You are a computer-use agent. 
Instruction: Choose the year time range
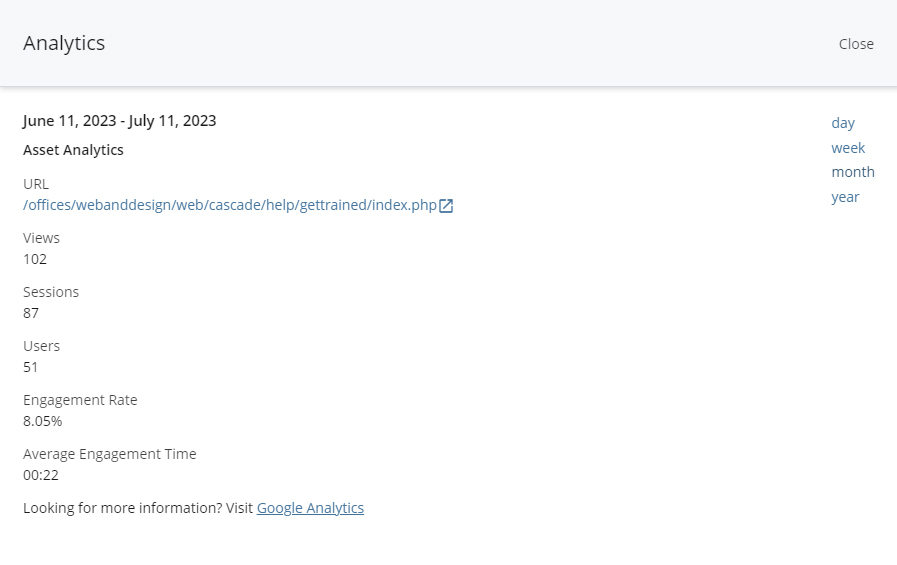click(x=845, y=197)
